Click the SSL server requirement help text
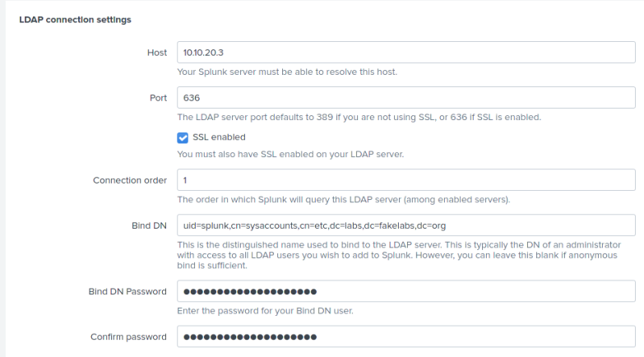644x357 pixels. [x=290, y=154]
